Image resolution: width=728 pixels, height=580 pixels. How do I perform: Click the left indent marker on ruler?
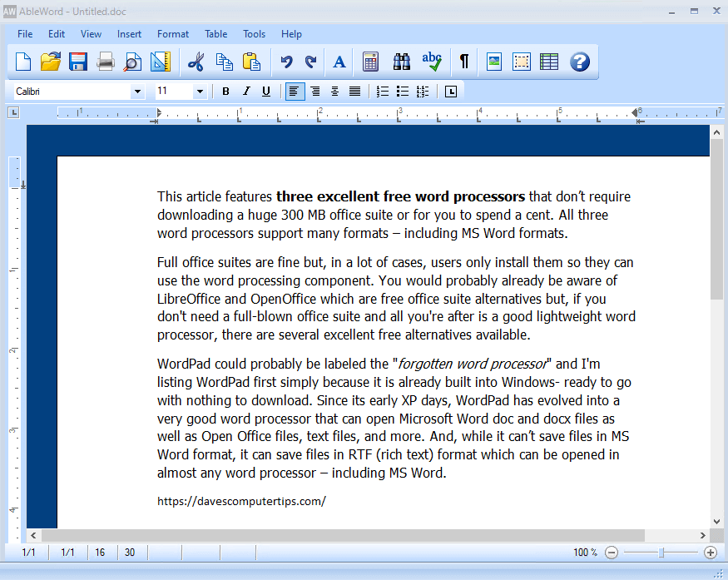point(158,113)
